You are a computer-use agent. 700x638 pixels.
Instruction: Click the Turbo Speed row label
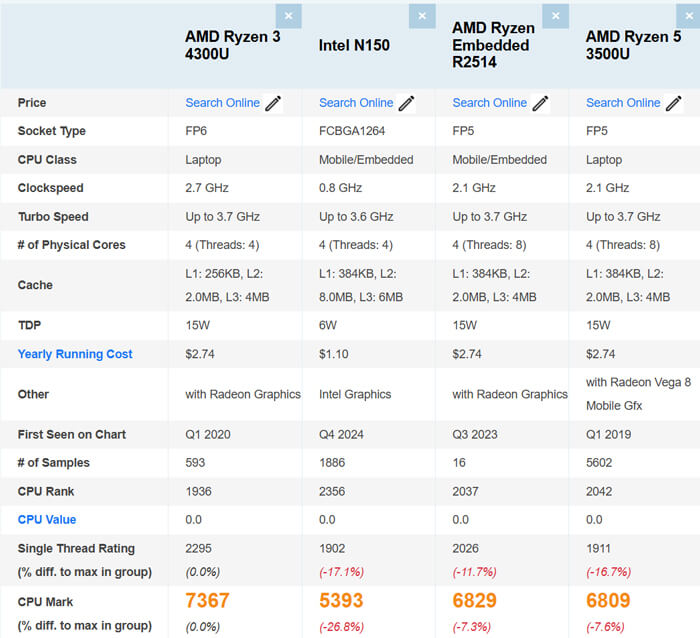pos(53,217)
